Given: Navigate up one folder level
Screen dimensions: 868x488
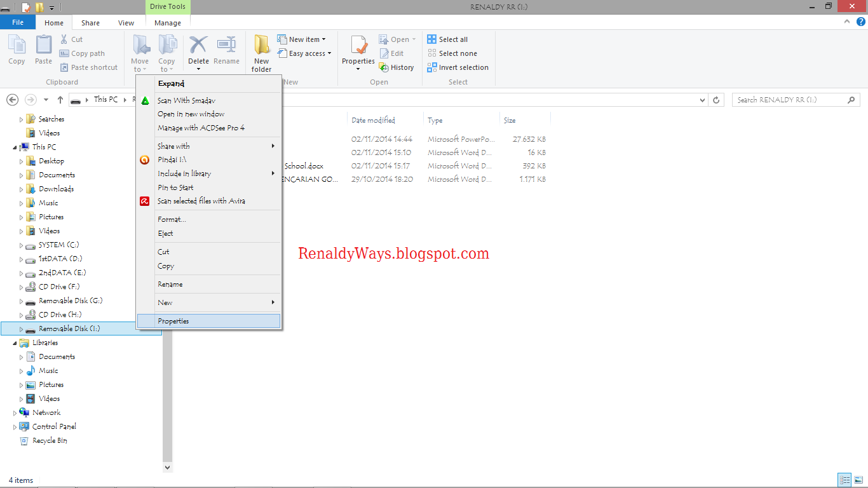Looking at the screenshot, I should pyautogui.click(x=60, y=99).
